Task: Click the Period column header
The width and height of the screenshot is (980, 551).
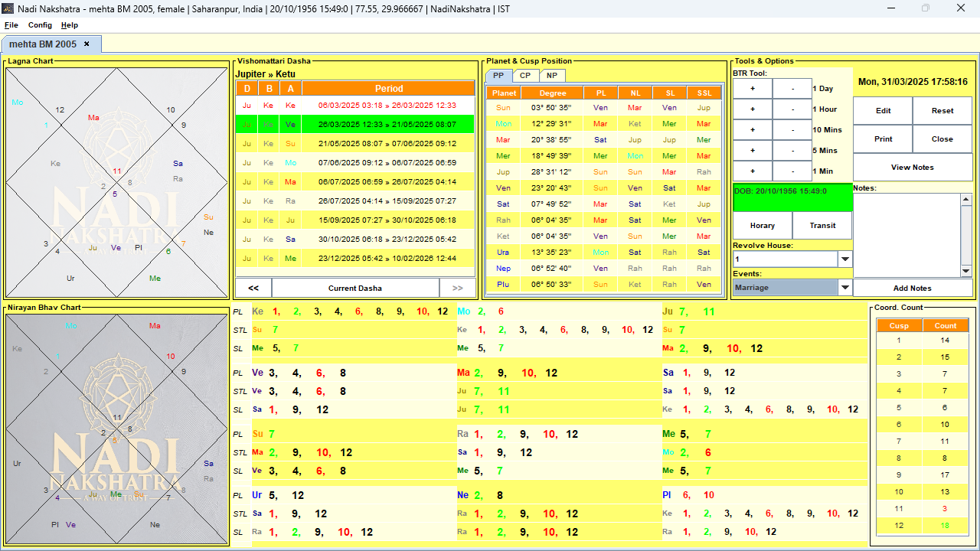Action: 388,88
